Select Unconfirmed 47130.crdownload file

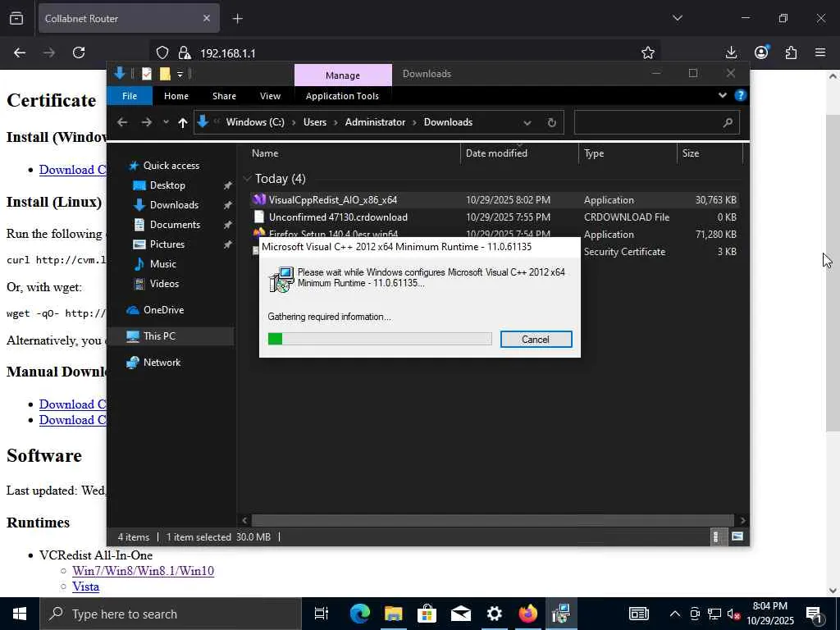pos(495,217)
